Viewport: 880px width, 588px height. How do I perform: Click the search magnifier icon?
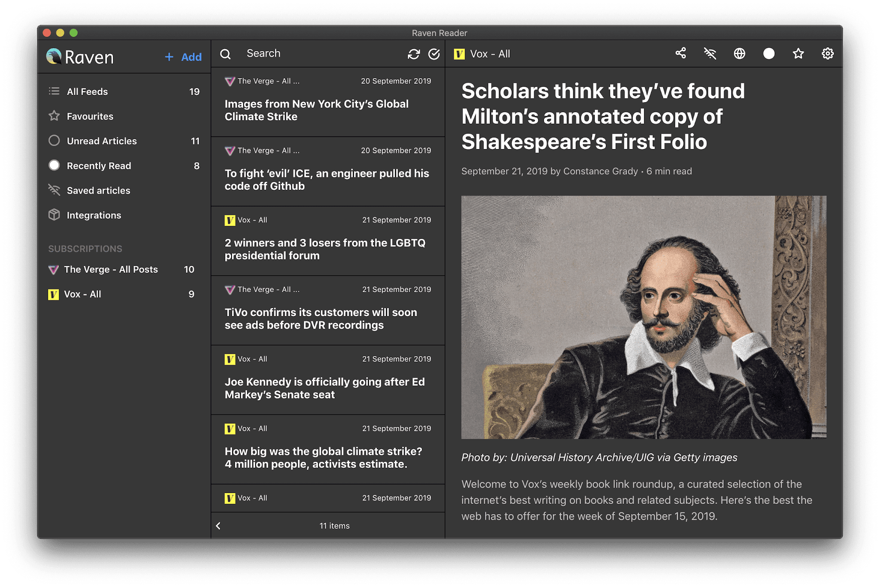click(x=226, y=54)
